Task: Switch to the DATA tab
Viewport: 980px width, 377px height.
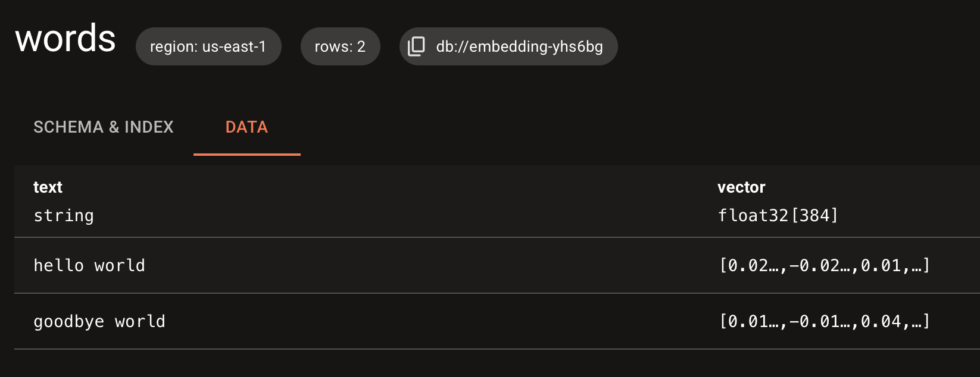Action: pyautogui.click(x=246, y=127)
